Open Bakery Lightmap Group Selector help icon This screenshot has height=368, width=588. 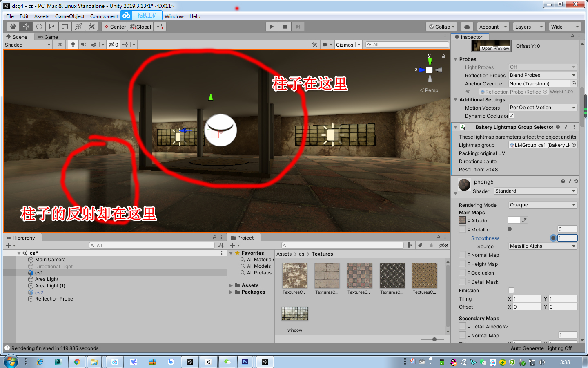click(558, 127)
